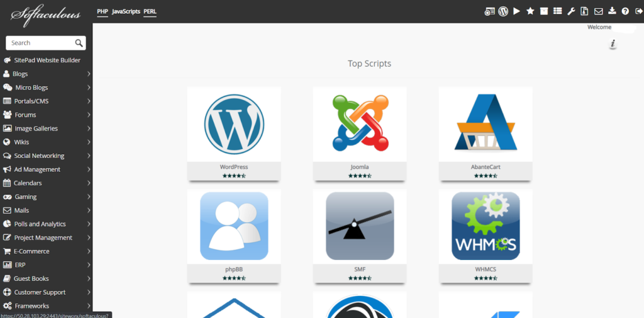
Task: Click the Polls and Analytics pie icon
Action: [6, 224]
